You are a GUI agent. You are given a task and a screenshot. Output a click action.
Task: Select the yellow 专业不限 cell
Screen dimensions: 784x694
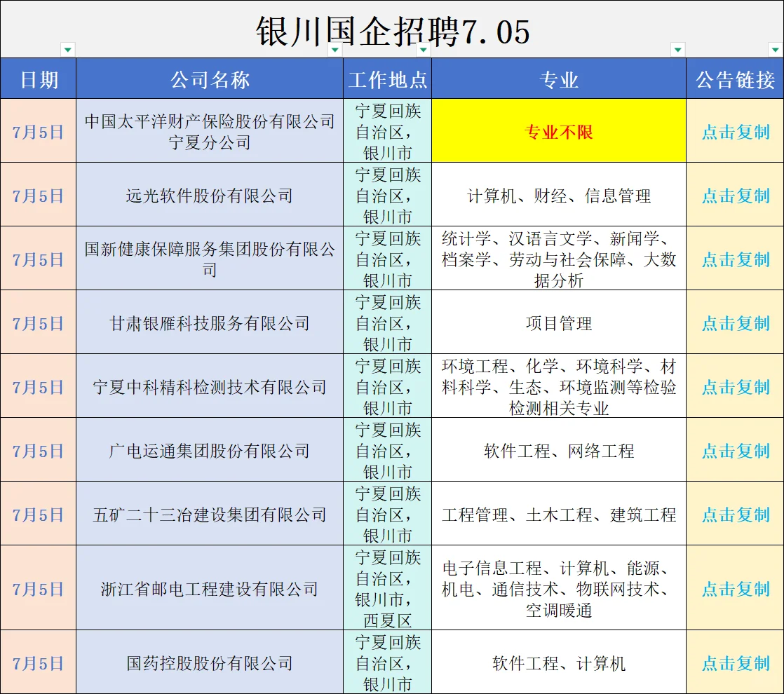point(559,130)
